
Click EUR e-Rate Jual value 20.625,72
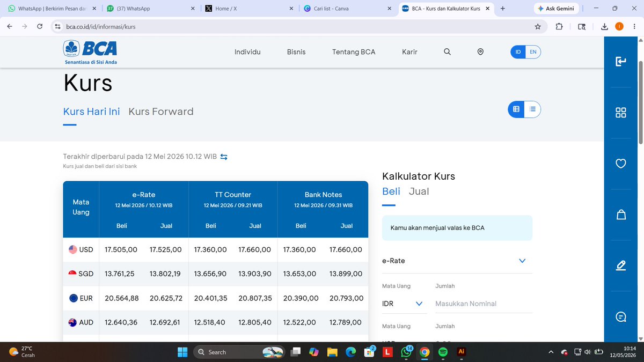pos(166,298)
